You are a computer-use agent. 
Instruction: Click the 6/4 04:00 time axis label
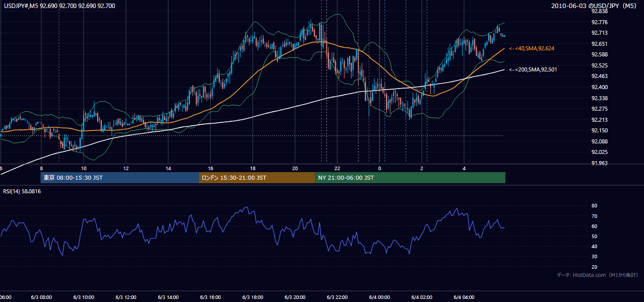click(x=464, y=297)
